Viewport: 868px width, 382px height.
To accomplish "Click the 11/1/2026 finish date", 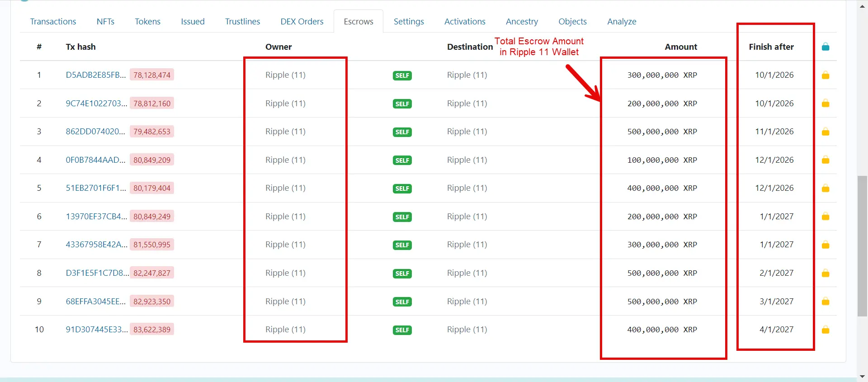I will (x=774, y=132).
